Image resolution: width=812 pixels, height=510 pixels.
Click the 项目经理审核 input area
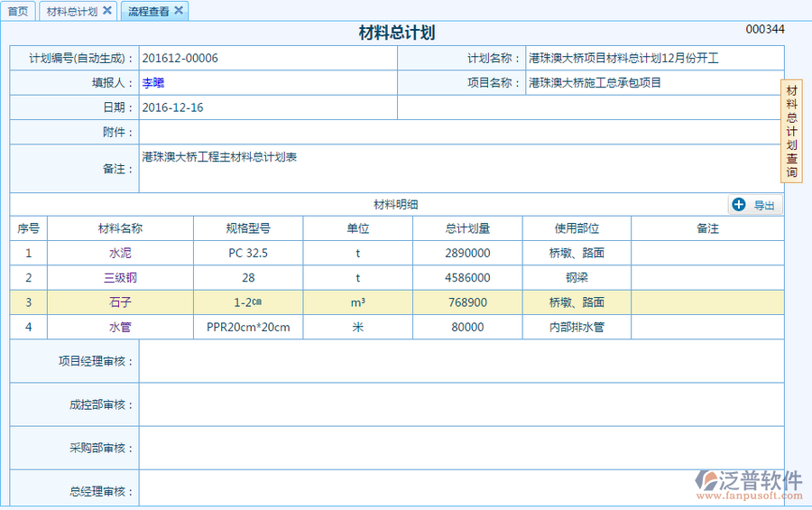(461, 361)
